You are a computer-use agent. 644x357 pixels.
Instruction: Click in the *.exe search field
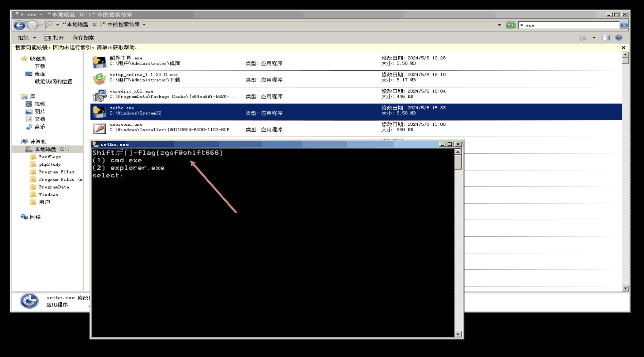click(568, 25)
